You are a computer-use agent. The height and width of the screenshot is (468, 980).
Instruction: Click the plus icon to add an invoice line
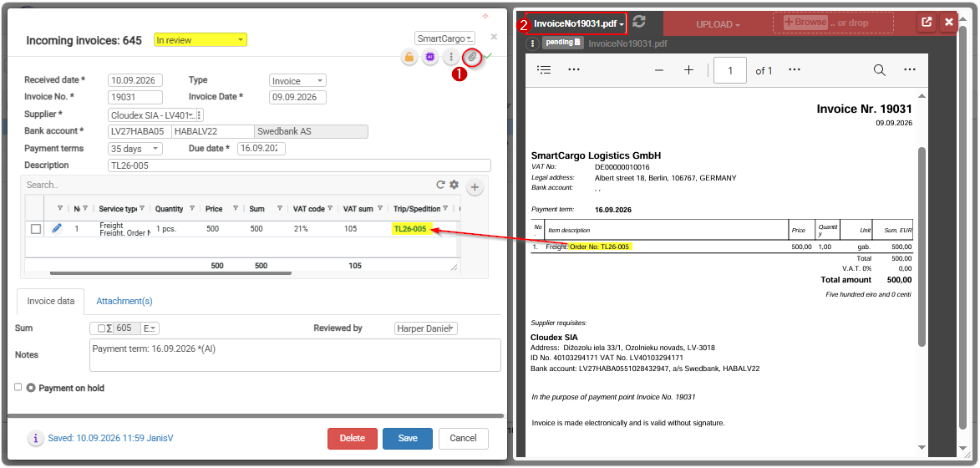point(475,187)
